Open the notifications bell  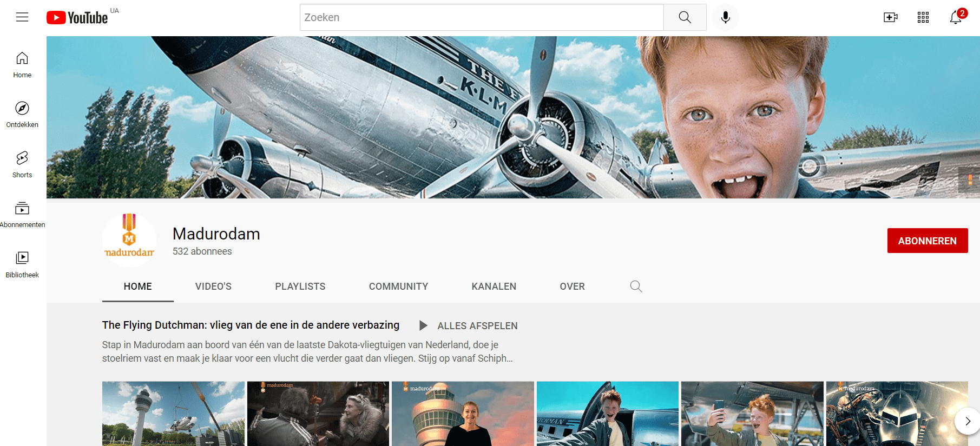click(x=956, y=17)
